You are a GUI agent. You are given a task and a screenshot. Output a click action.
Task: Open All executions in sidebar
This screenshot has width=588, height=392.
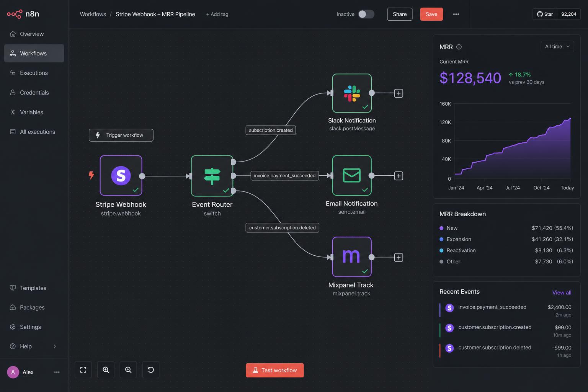tap(34, 132)
